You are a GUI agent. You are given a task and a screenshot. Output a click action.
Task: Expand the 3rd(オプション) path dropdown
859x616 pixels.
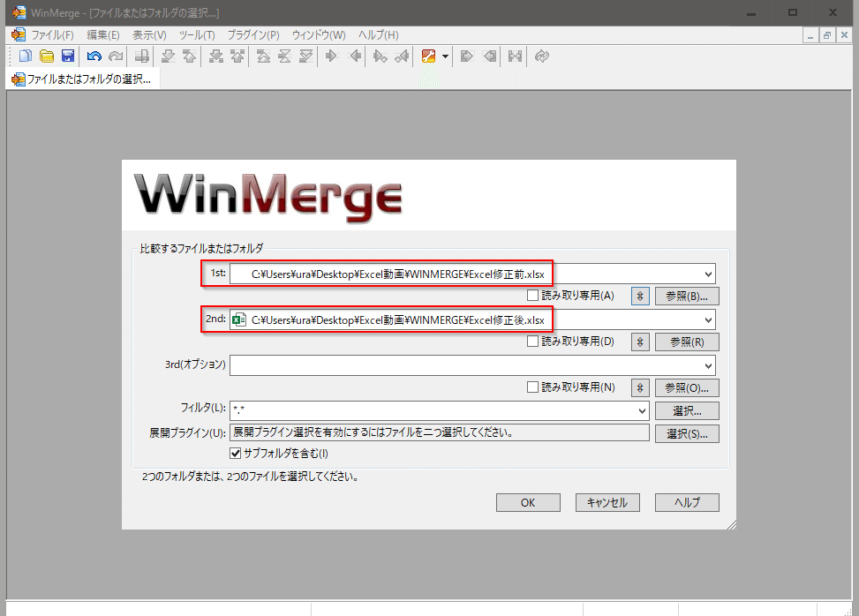point(708,365)
